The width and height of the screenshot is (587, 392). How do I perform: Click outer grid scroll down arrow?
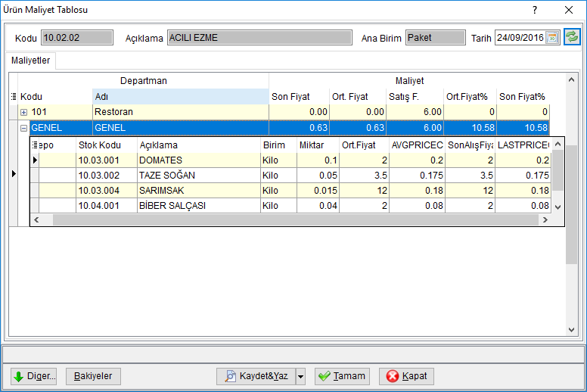pos(571,330)
